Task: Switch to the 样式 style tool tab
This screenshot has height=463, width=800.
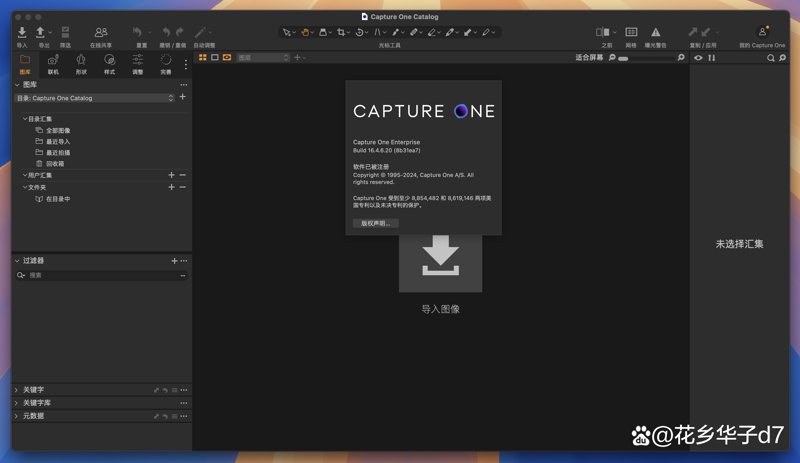Action: pos(109,64)
